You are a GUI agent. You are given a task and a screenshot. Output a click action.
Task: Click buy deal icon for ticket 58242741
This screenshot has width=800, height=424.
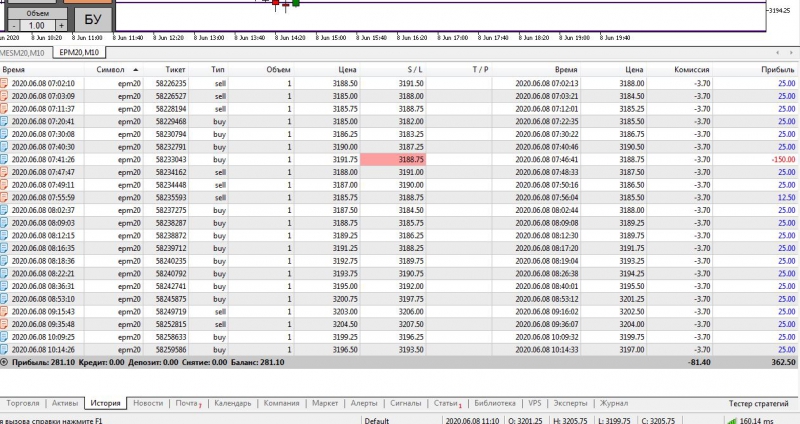[4, 286]
